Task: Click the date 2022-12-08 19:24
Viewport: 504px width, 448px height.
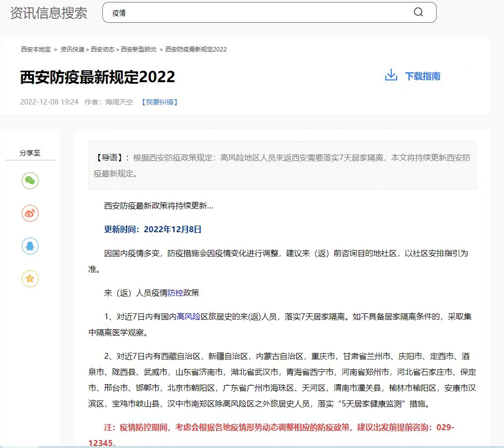Action: (49, 102)
